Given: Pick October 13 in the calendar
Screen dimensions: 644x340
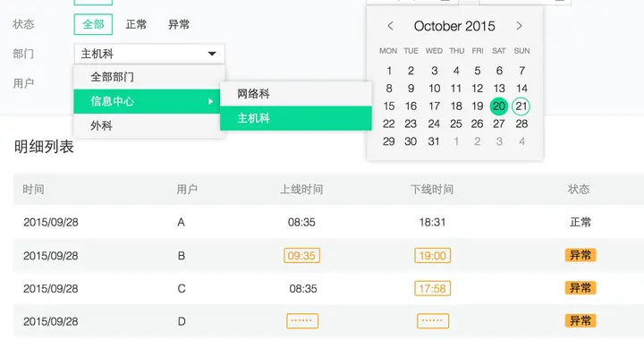Looking at the screenshot, I should (x=499, y=89).
